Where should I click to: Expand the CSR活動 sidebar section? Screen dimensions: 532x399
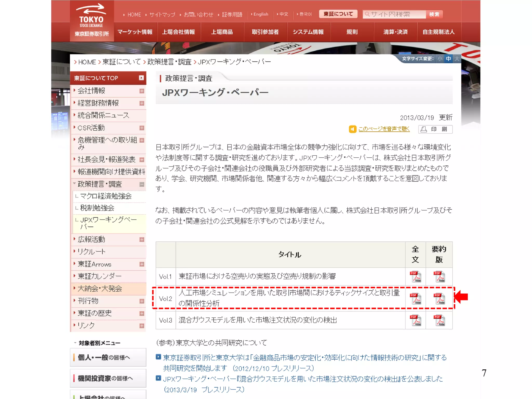point(142,128)
